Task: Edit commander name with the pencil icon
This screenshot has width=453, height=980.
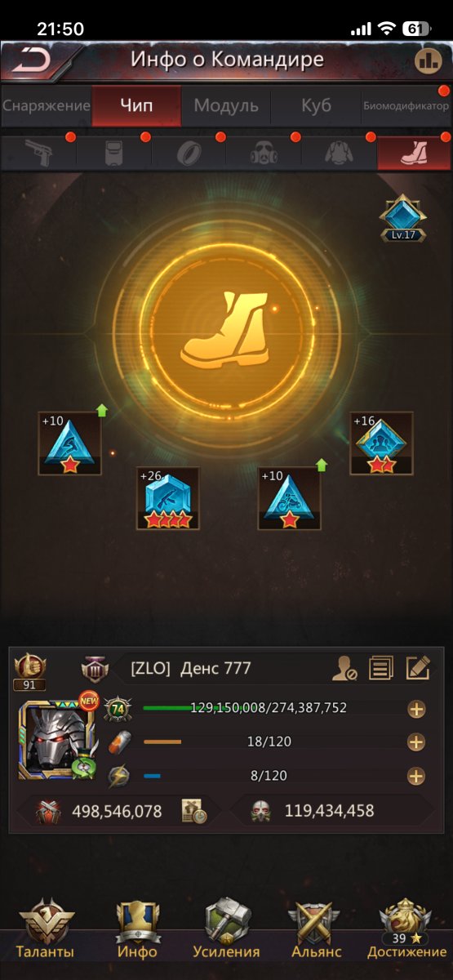Action: (x=417, y=668)
